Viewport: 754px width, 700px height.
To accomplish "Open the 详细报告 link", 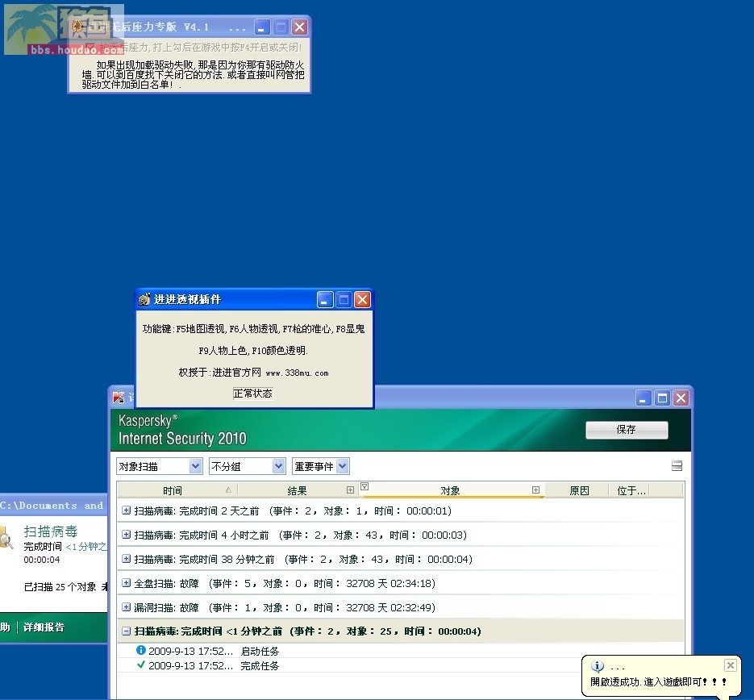I will pos(44,627).
